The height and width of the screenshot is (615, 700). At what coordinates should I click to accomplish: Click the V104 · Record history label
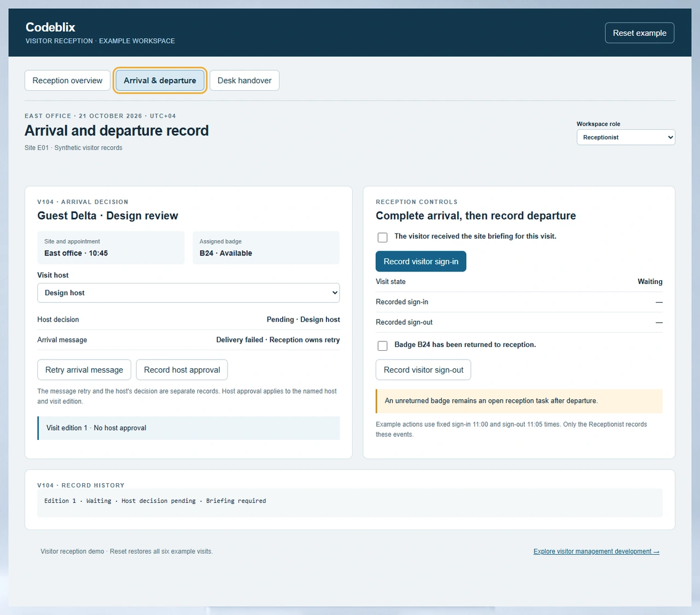coord(81,485)
